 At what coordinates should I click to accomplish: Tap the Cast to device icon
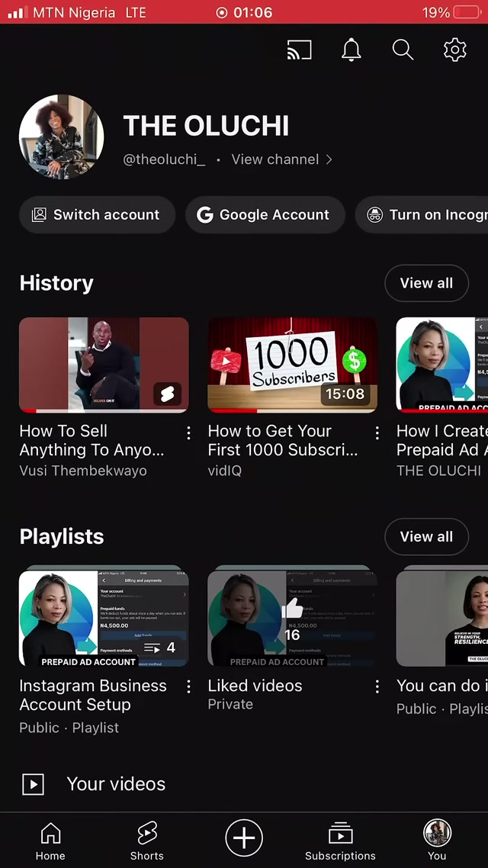[299, 51]
